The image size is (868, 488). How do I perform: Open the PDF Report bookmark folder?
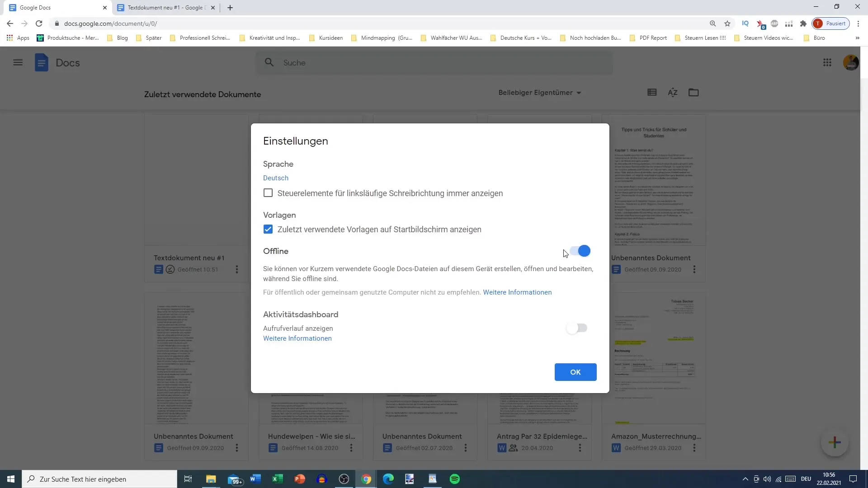648,38
